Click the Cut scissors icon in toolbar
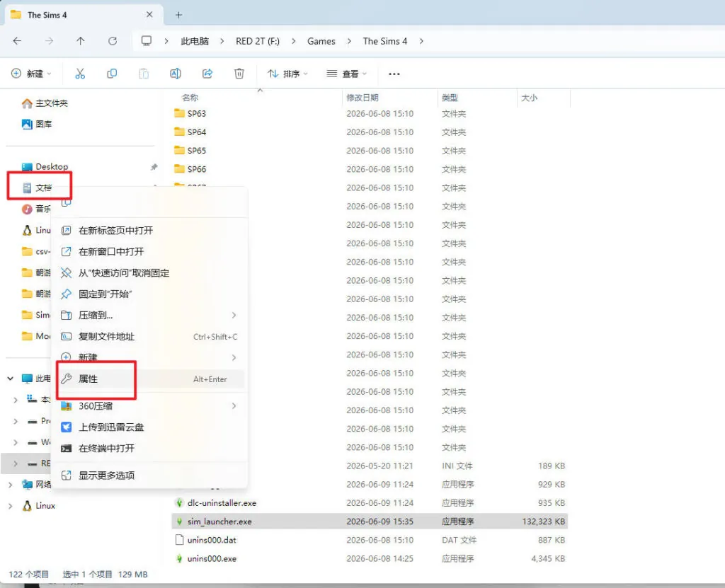Image resolution: width=725 pixels, height=588 pixels. point(80,74)
